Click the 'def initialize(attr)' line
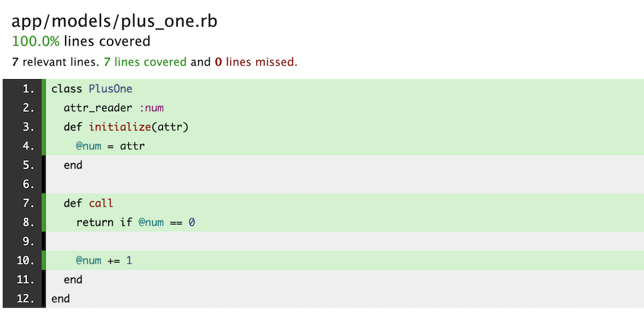Image resolution: width=644 pixels, height=314 pixels. click(x=126, y=127)
